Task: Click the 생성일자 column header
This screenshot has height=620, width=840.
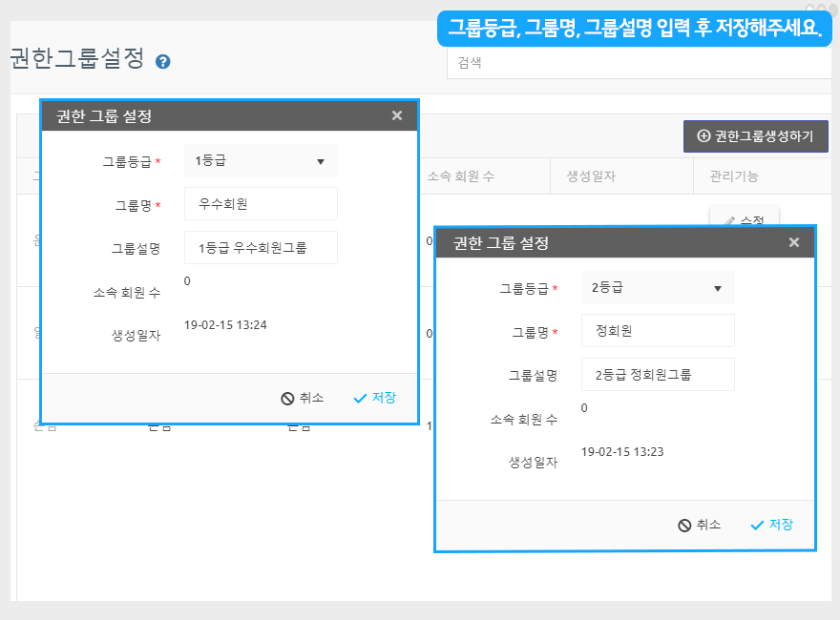Action: 592,176
